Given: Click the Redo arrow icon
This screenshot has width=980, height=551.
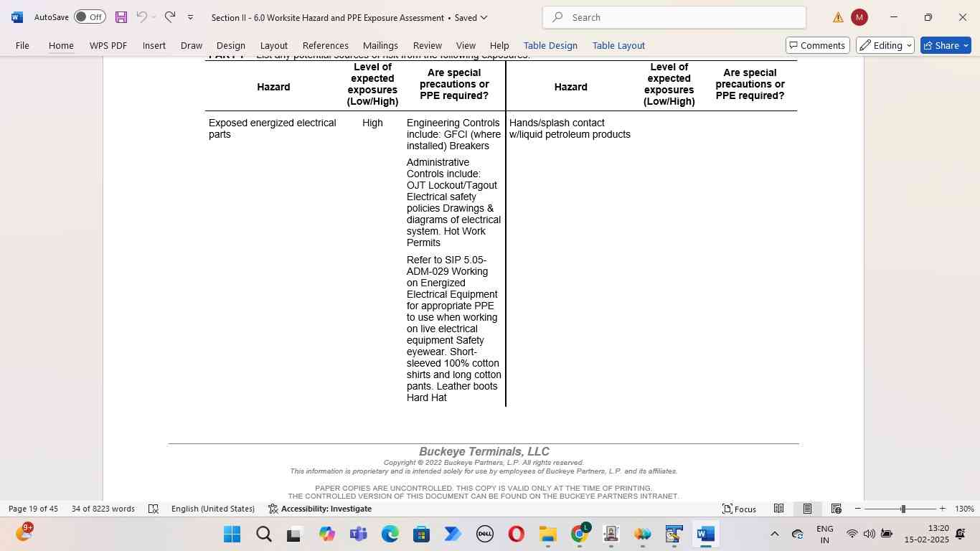Looking at the screenshot, I should pos(170,17).
